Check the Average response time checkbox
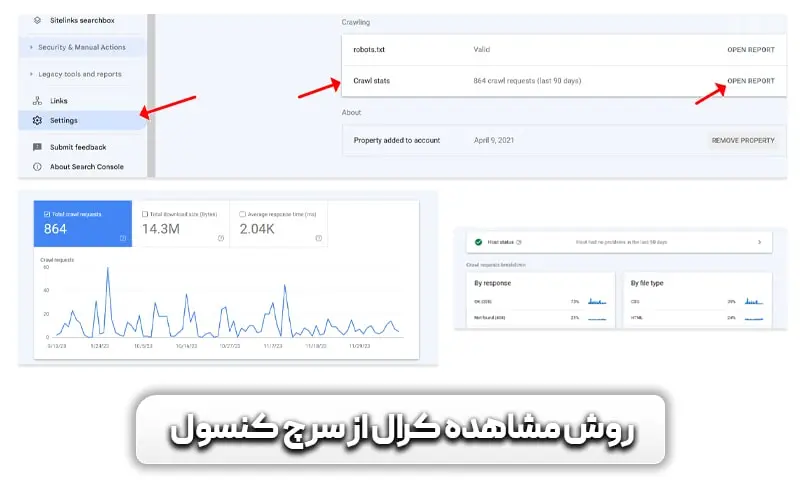 [x=243, y=214]
